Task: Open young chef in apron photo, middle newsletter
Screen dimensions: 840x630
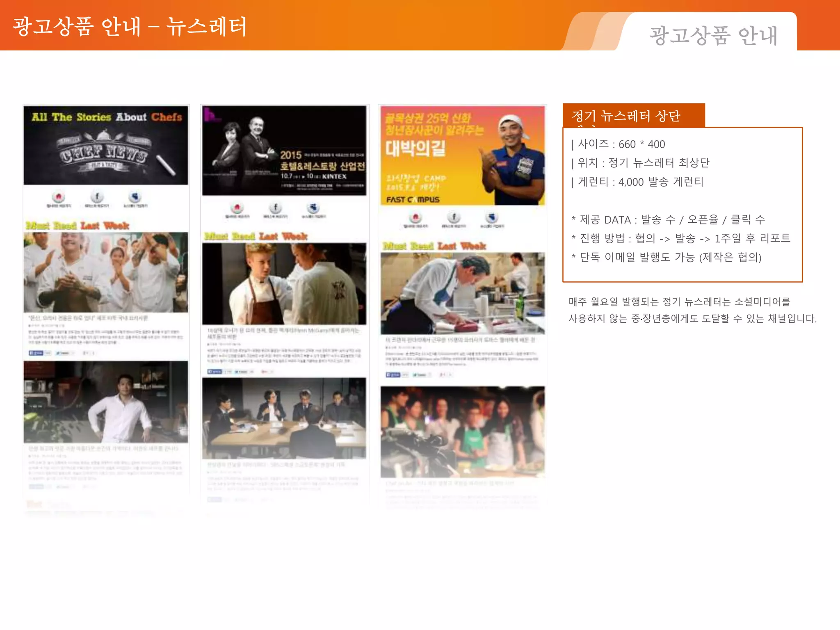Action: tap(284, 284)
